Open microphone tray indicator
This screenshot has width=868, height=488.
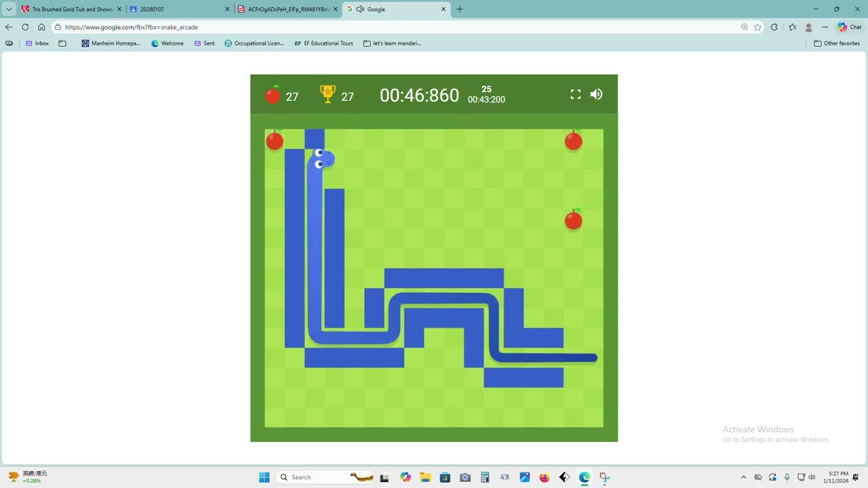[x=787, y=477]
